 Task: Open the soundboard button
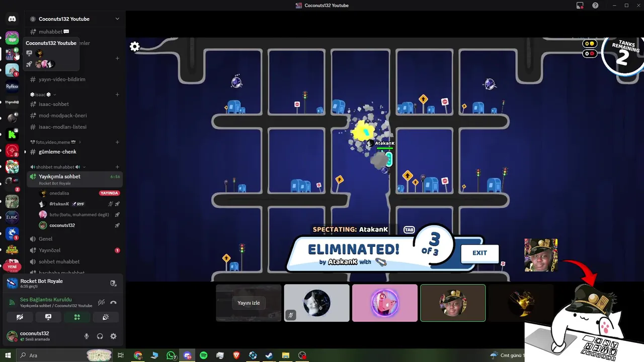(106, 317)
